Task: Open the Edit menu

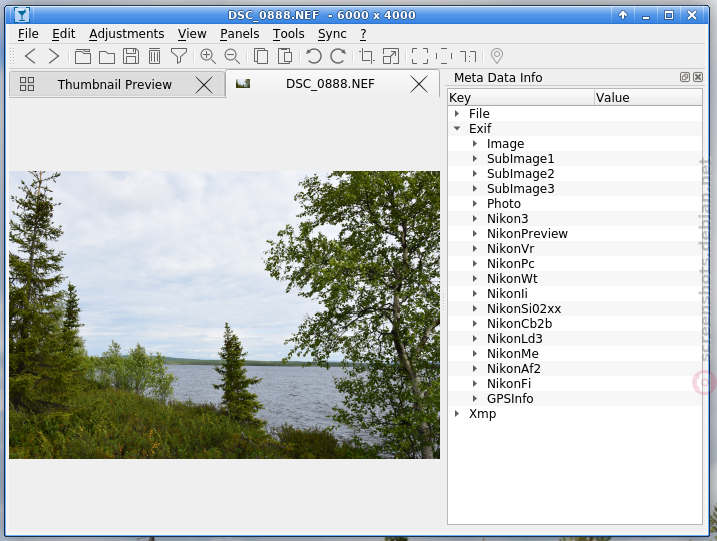Action: [x=63, y=34]
